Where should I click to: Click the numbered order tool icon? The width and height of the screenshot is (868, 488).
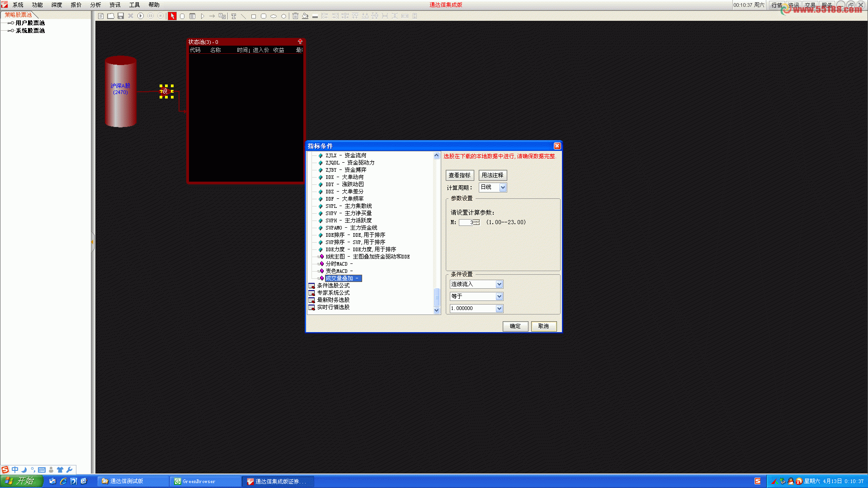[x=222, y=16]
